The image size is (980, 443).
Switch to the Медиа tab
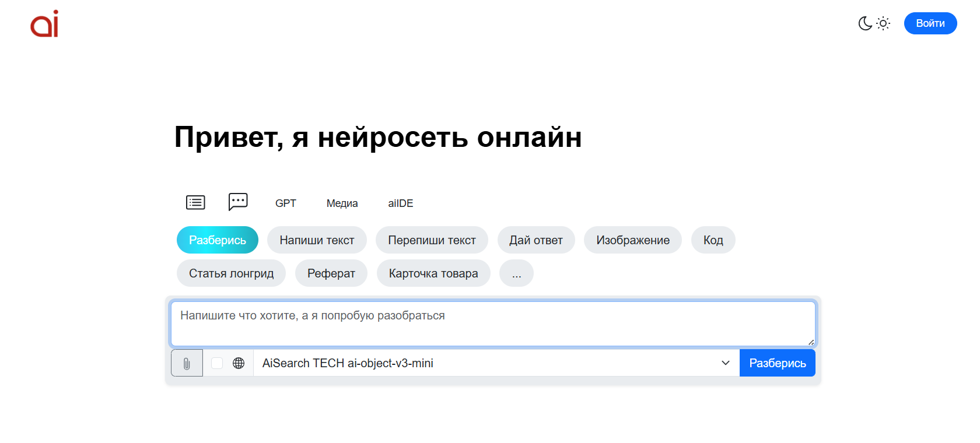[x=342, y=203]
